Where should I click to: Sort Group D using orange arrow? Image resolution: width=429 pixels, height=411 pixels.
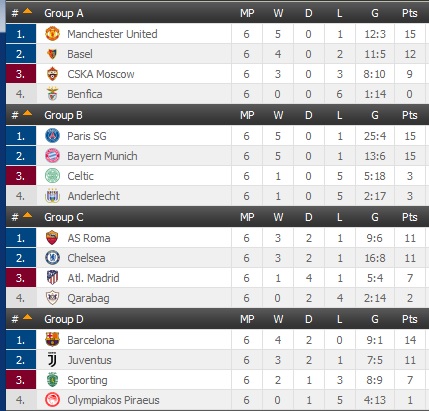pos(27,317)
